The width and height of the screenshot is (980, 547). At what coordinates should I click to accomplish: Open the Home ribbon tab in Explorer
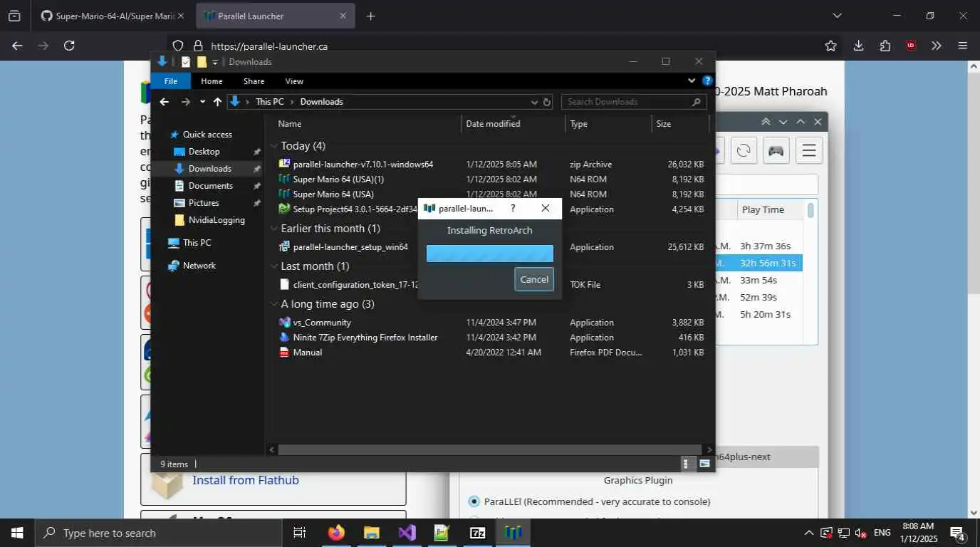pyautogui.click(x=212, y=81)
